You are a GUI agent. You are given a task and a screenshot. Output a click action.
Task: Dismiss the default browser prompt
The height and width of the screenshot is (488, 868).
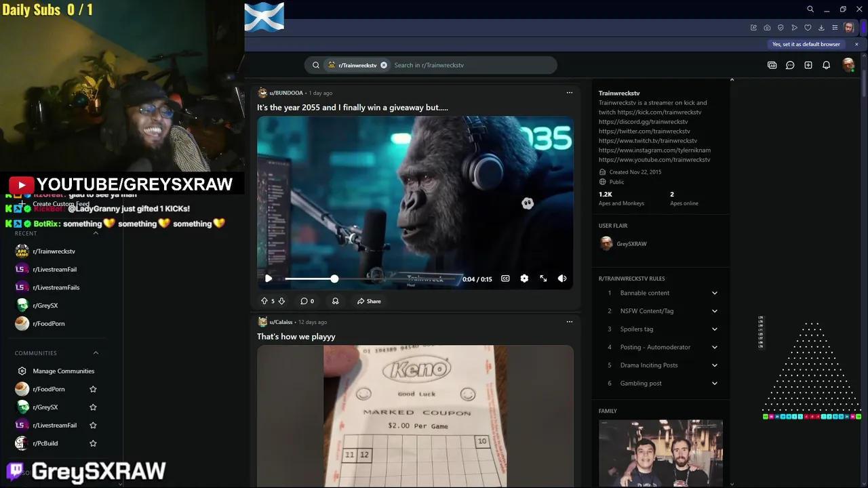856,44
